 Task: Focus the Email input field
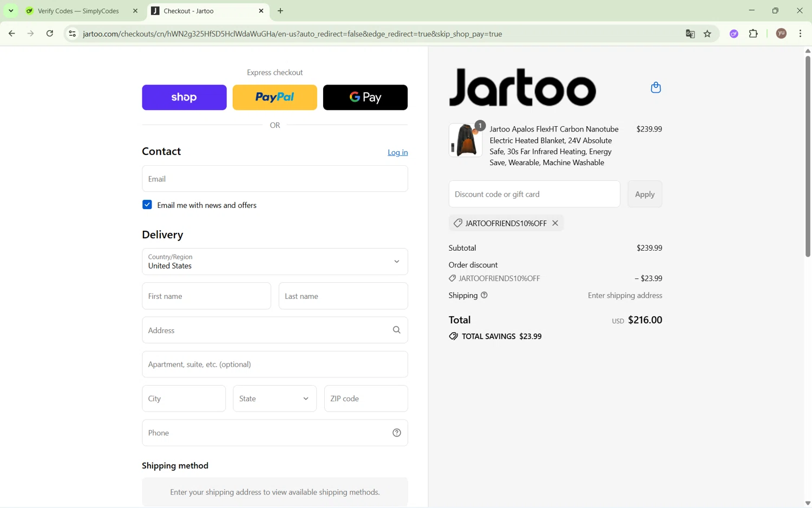click(x=275, y=179)
